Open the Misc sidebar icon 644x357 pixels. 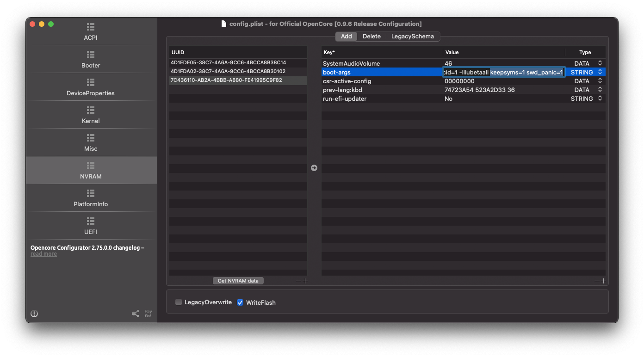point(91,138)
